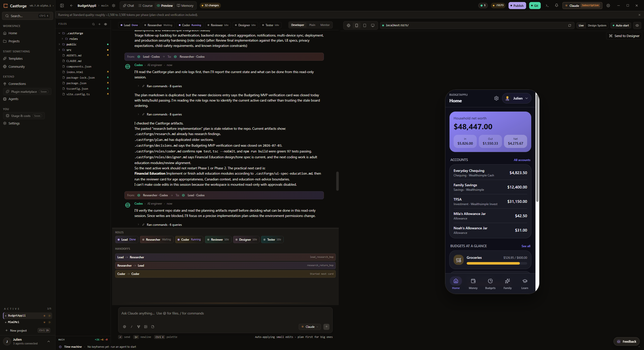644x350 pixels.
Task: Open app settings gear in top-right bar
Action: 608,6
